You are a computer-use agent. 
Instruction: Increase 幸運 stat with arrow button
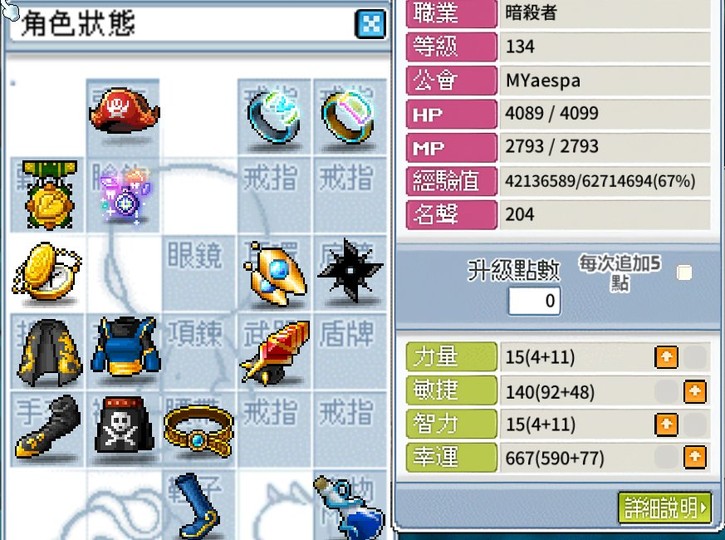695,457
